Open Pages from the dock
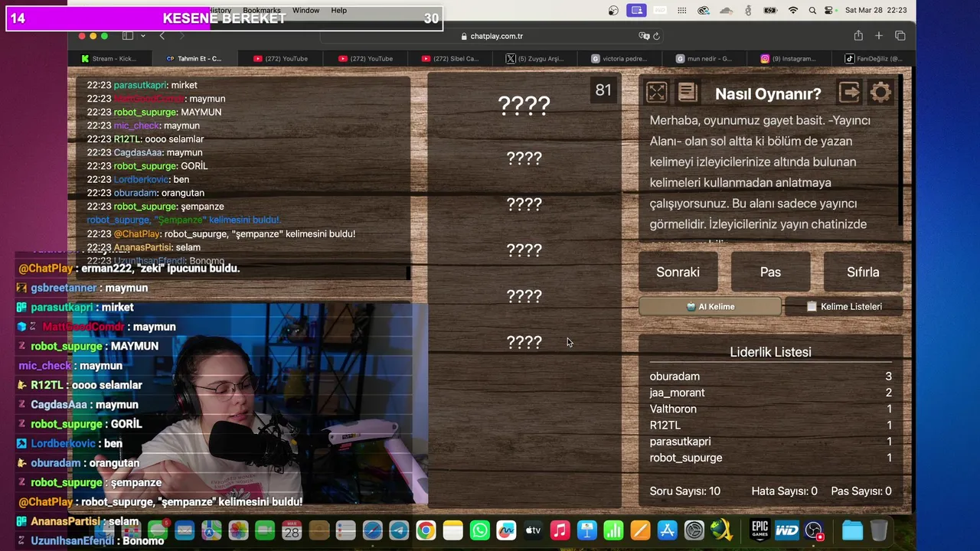The height and width of the screenshot is (551, 980). (x=640, y=530)
